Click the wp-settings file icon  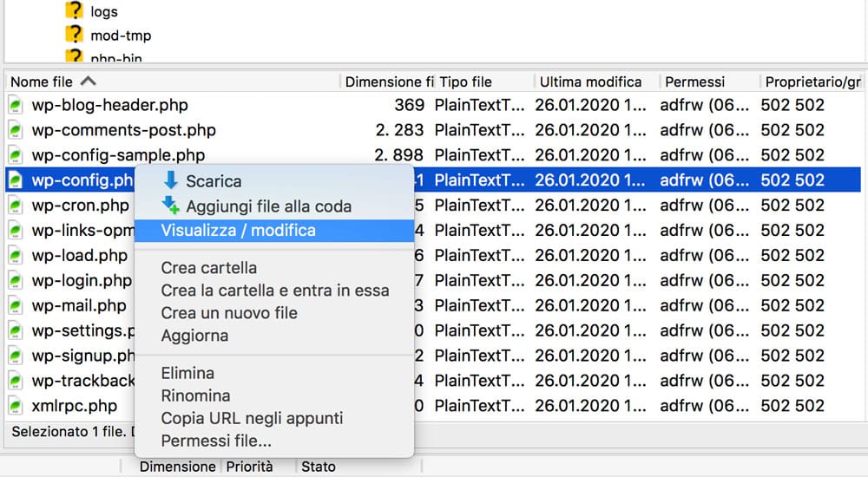tap(16, 330)
